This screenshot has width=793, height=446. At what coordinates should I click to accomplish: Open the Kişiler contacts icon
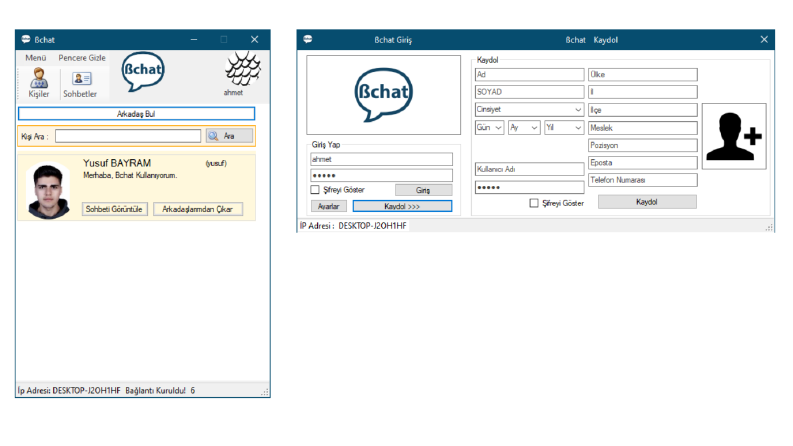point(38,82)
